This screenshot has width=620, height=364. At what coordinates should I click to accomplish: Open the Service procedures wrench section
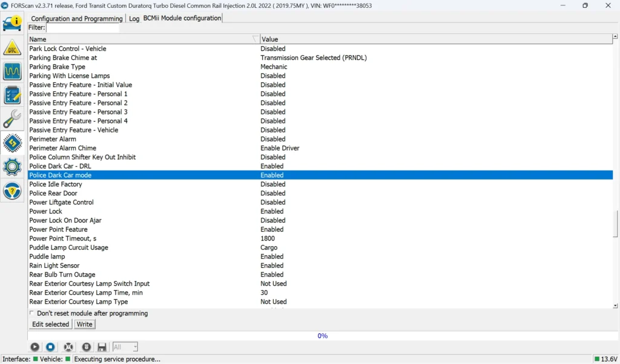(x=12, y=119)
